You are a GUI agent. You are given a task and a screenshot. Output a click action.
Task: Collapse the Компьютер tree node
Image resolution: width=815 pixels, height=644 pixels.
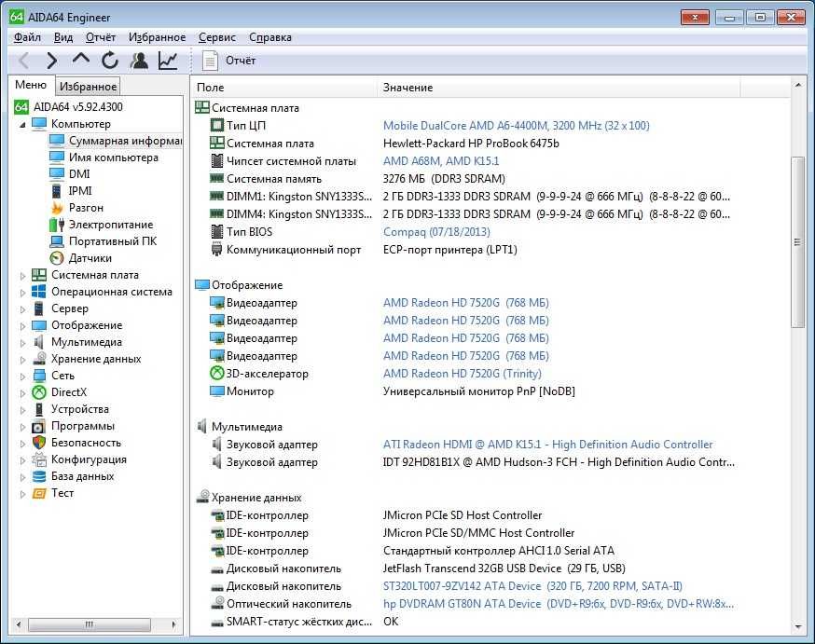[22, 125]
